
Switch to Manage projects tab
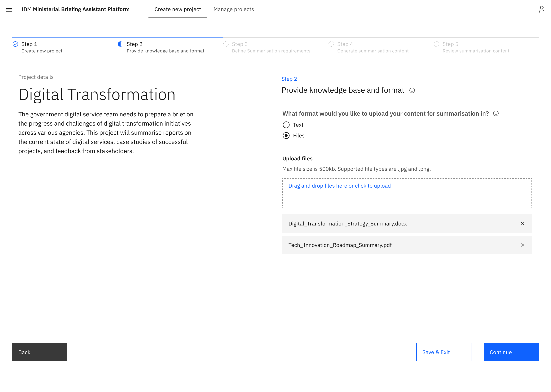tap(234, 9)
